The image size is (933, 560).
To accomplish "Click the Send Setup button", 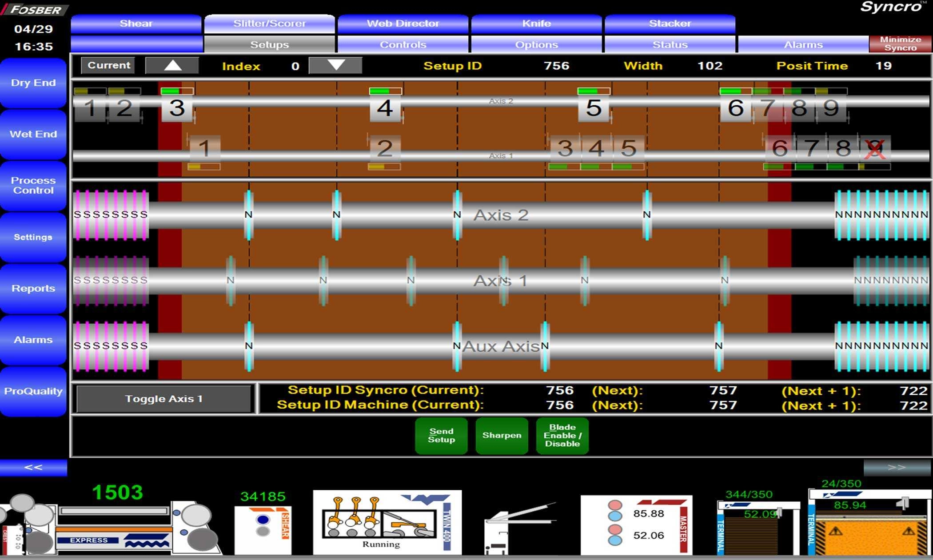I will click(x=441, y=436).
